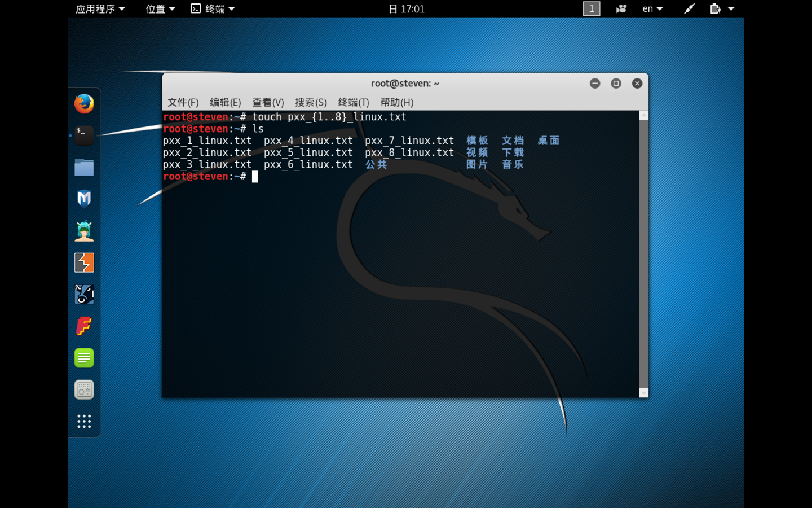Click the clock showing 日 17:01
The width and height of the screenshot is (812, 508).
[x=406, y=8]
